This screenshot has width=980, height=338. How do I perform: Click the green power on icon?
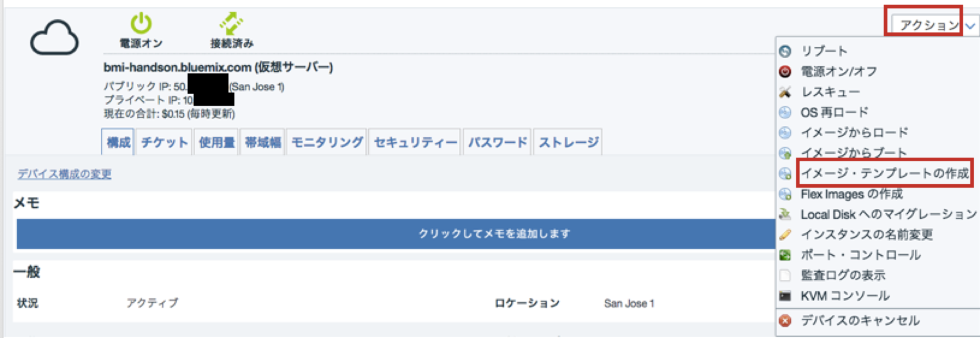141,24
